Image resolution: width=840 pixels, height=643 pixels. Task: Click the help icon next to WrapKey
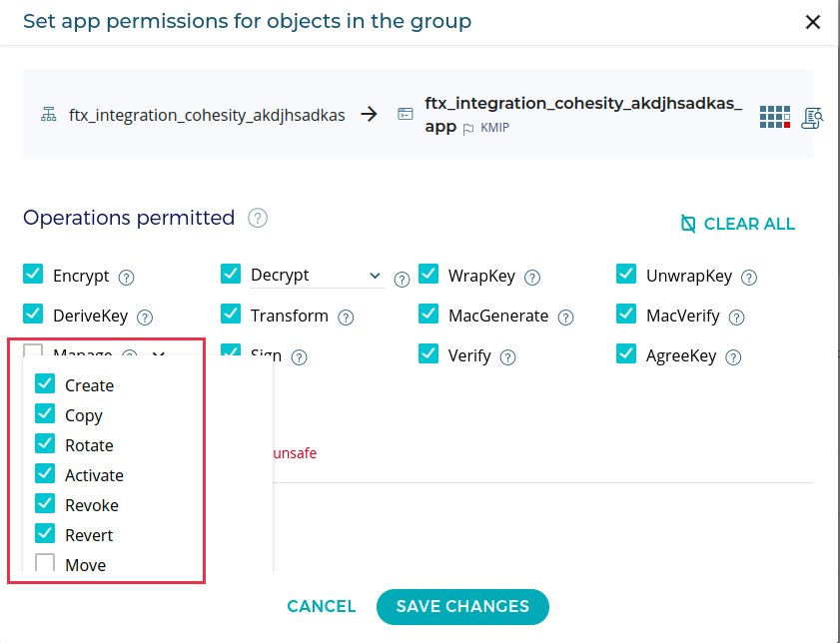(x=532, y=278)
